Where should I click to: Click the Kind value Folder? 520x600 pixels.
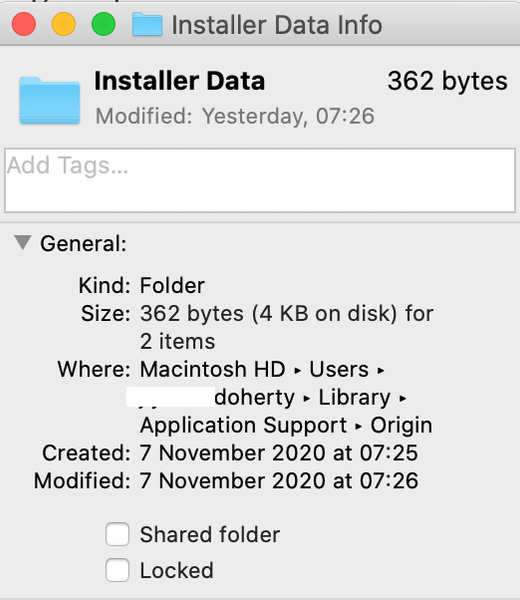pyautogui.click(x=172, y=285)
